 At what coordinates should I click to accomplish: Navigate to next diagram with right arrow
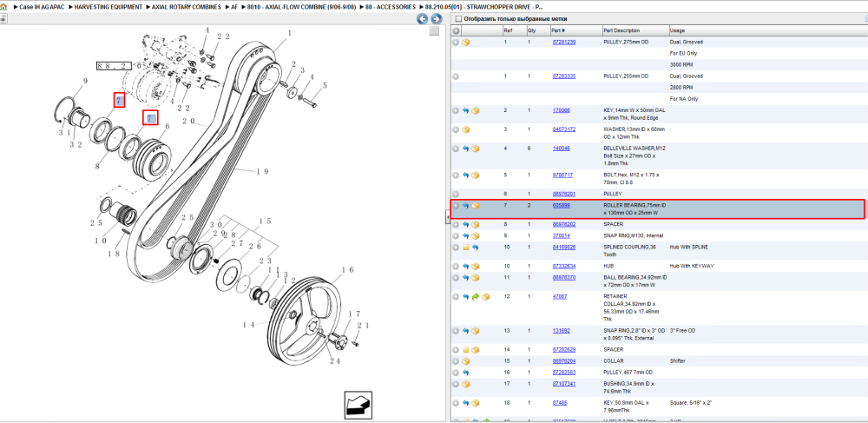436,19
